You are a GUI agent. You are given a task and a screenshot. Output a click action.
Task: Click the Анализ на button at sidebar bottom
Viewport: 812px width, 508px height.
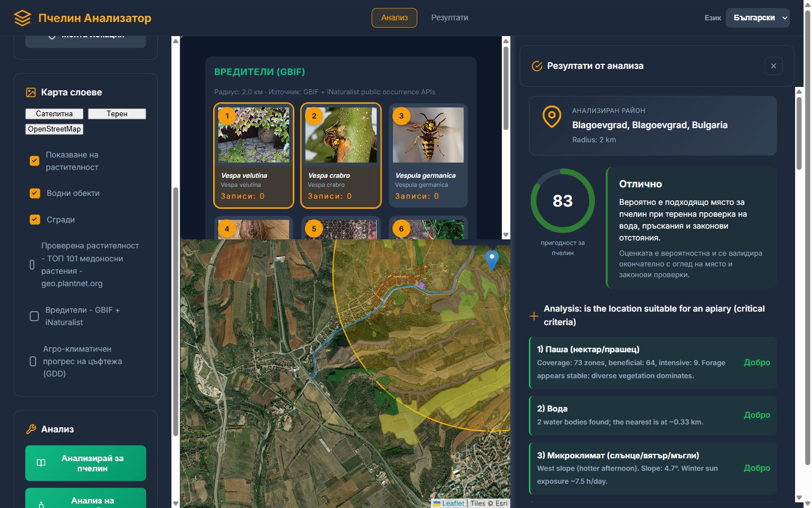86,498
